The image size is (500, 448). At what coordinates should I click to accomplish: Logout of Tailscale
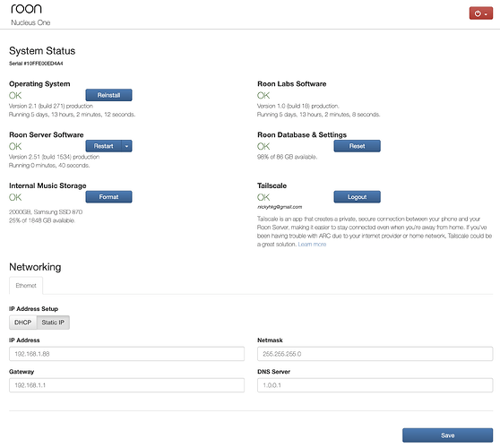pos(357,197)
